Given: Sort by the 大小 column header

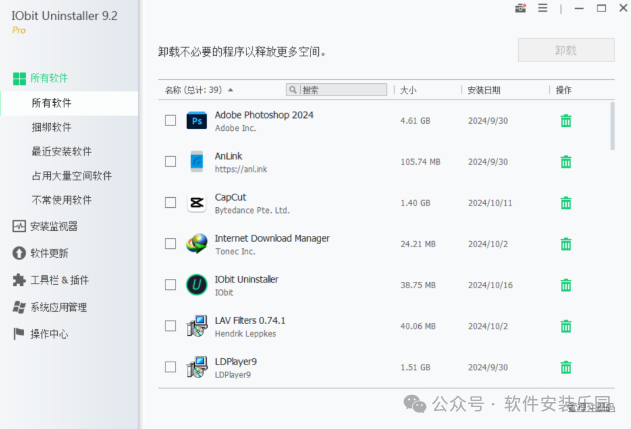Looking at the screenshot, I should click(x=408, y=90).
